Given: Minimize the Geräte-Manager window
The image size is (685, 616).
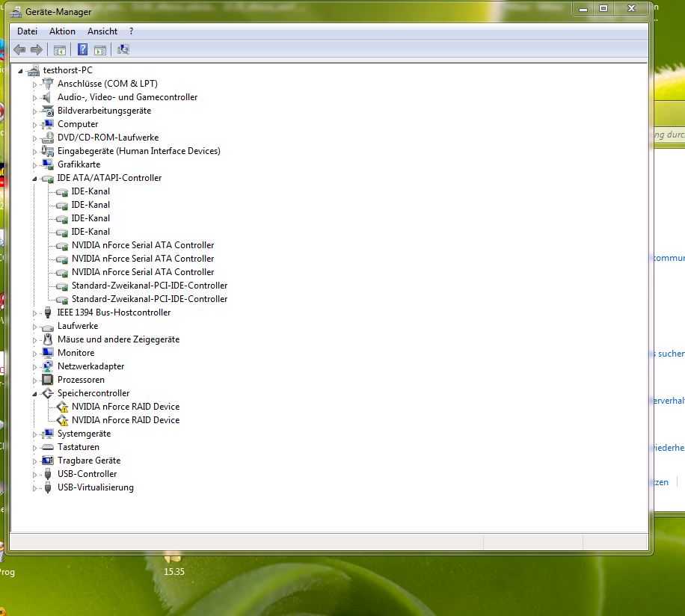Looking at the screenshot, I should pos(583,9).
